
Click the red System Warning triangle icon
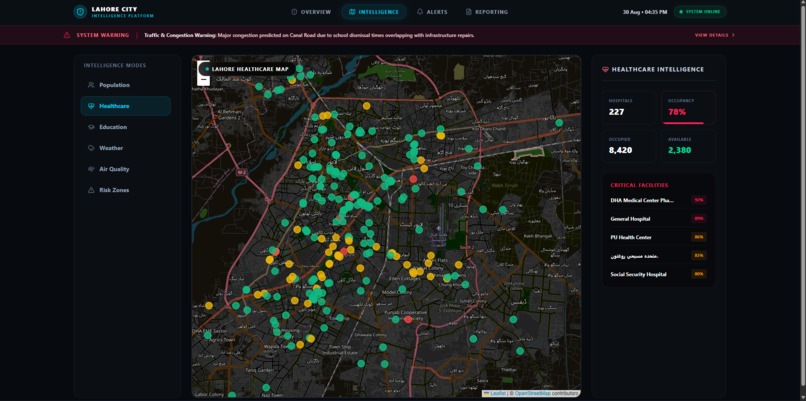(x=67, y=35)
